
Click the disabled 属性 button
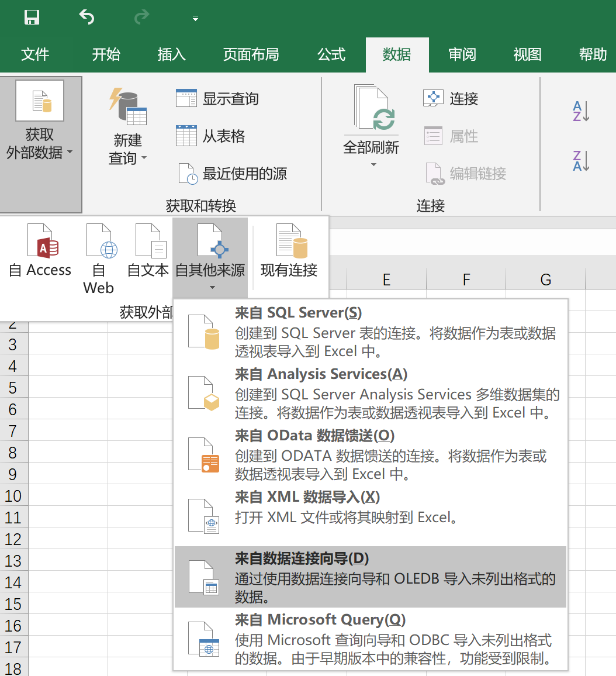[451, 136]
